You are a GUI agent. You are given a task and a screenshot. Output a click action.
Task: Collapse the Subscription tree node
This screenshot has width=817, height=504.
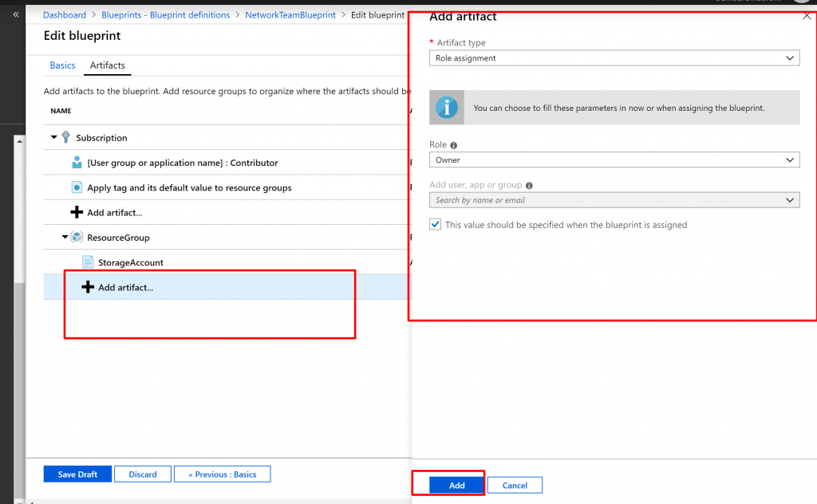[54, 138]
